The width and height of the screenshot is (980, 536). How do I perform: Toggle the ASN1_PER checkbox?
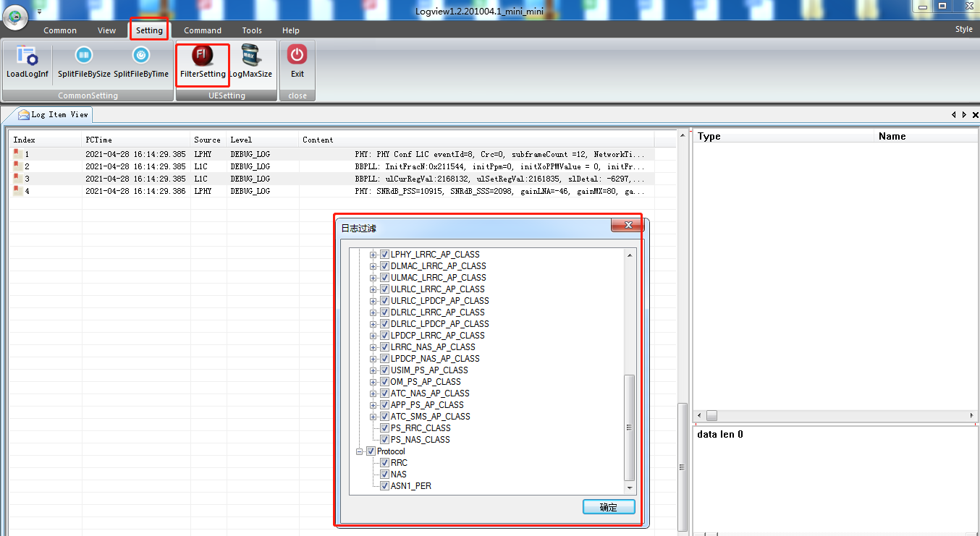coord(385,486)
